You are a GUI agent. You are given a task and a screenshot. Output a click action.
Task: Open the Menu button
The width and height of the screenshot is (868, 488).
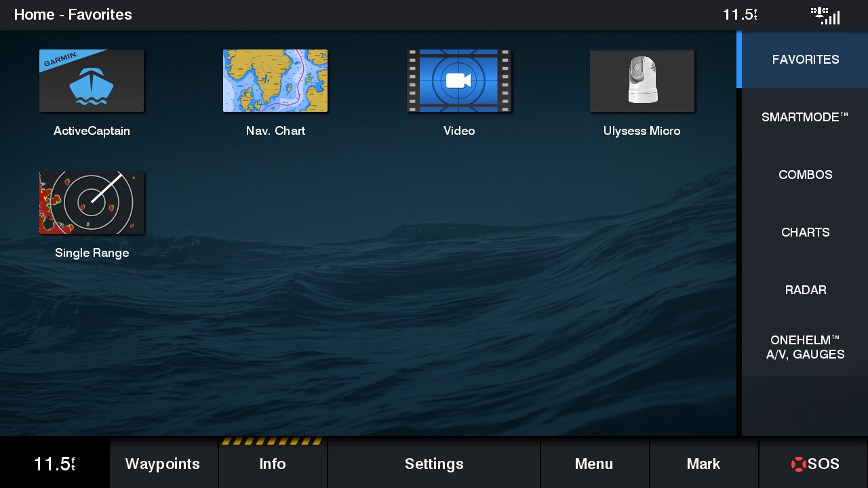tap(594, 464)
